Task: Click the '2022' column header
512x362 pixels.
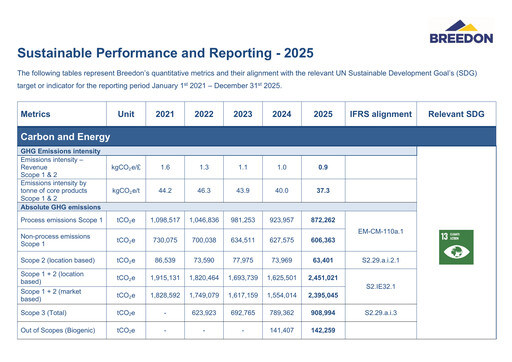Action: point(204,114)
